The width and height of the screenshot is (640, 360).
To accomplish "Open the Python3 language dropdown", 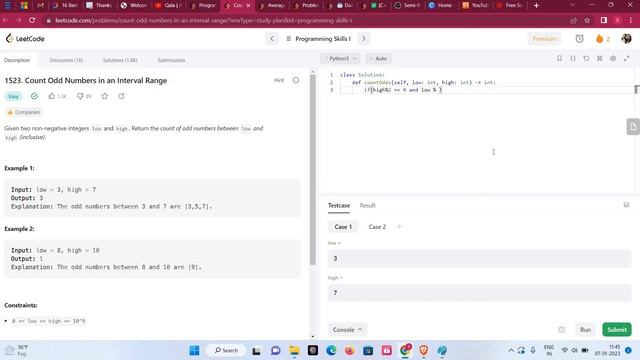I will click(x=340, y=59).
